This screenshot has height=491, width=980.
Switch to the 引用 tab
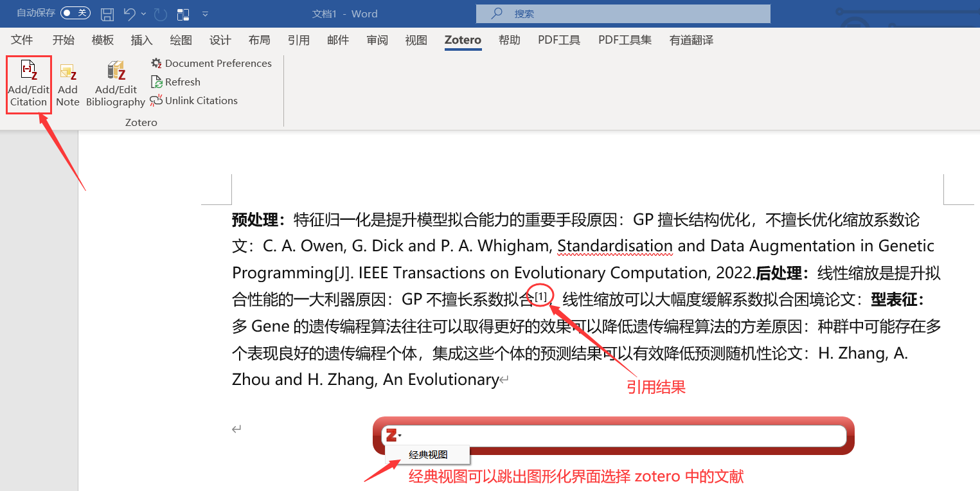click(x=299, y=40)
